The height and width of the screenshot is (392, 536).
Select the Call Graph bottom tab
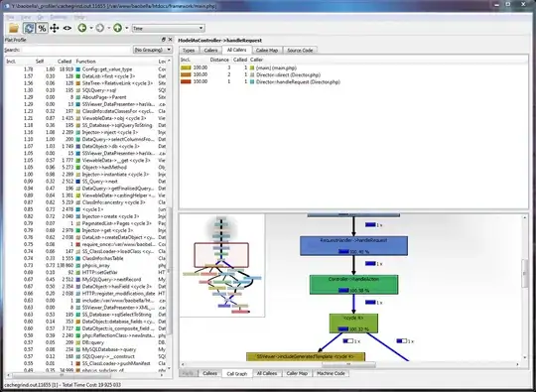click(x=237, y=373)
